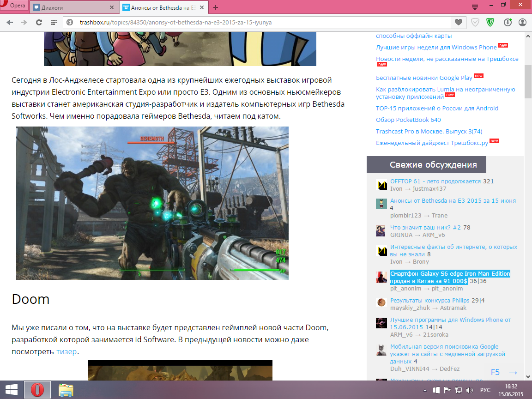
Task: Close the Диалоги tab
Action: point(112,7)
